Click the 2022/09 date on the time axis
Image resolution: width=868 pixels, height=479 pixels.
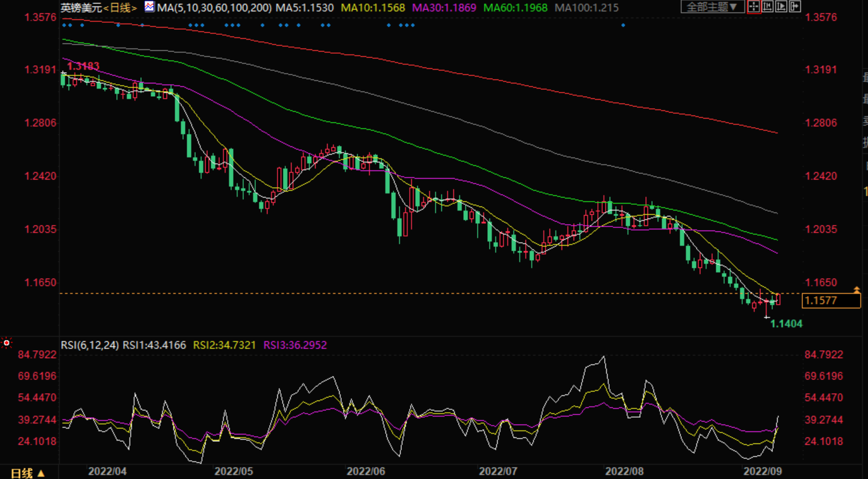(x=763, y=472)
